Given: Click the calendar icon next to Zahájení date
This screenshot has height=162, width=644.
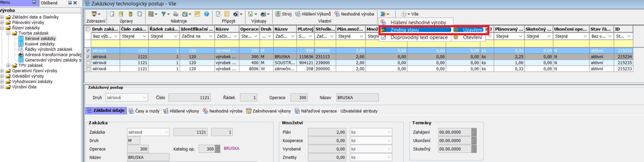Looking at the screenshot, I should 474,132.
